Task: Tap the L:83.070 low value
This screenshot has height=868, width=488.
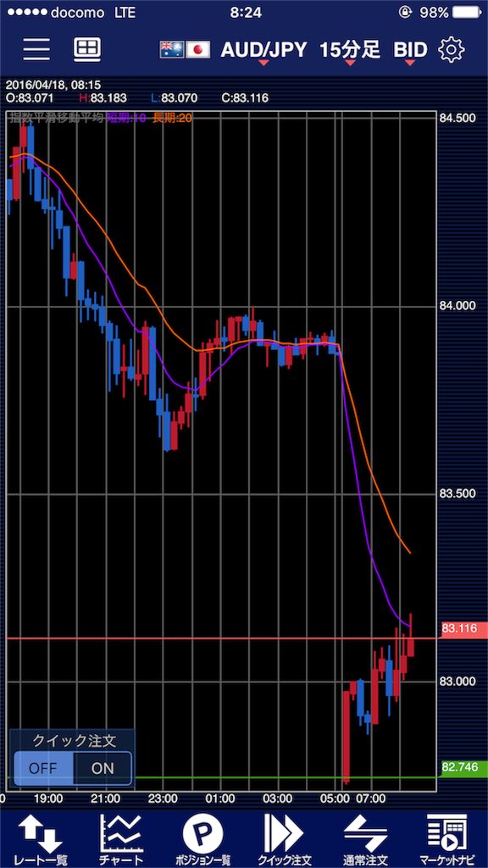Action: pyautogui.click(x=176, y=99)
